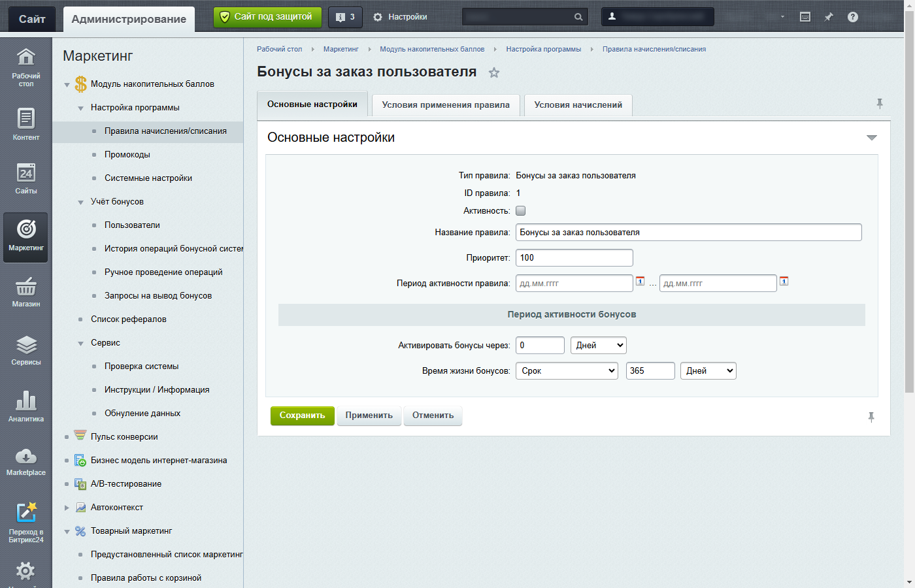
Task: Click the Настройка программы breadcrumb link
Action: (543, 49)
